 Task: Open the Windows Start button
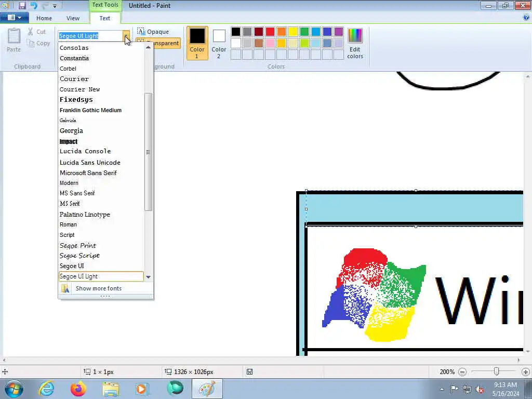click(14, 389)
